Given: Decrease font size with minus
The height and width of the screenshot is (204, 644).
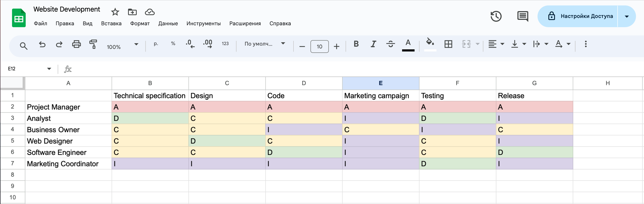Looking at the screenshot, I should pyautogui.click(x=302, y=46).
